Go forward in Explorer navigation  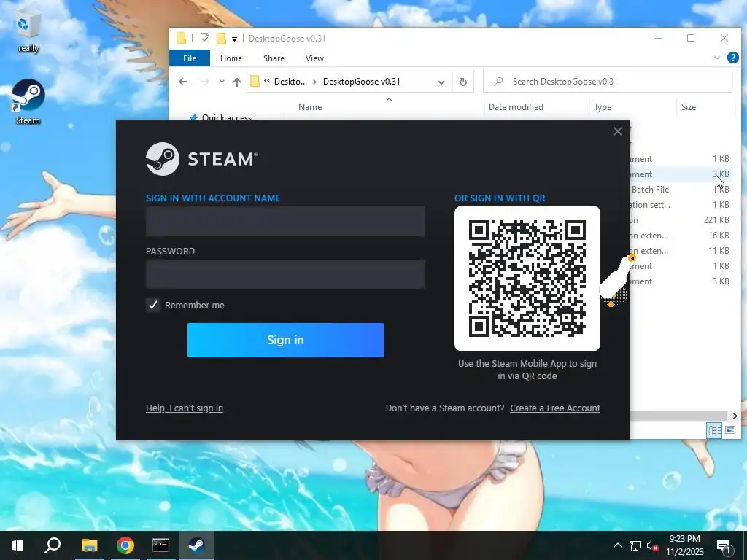[x=204, y=82]
